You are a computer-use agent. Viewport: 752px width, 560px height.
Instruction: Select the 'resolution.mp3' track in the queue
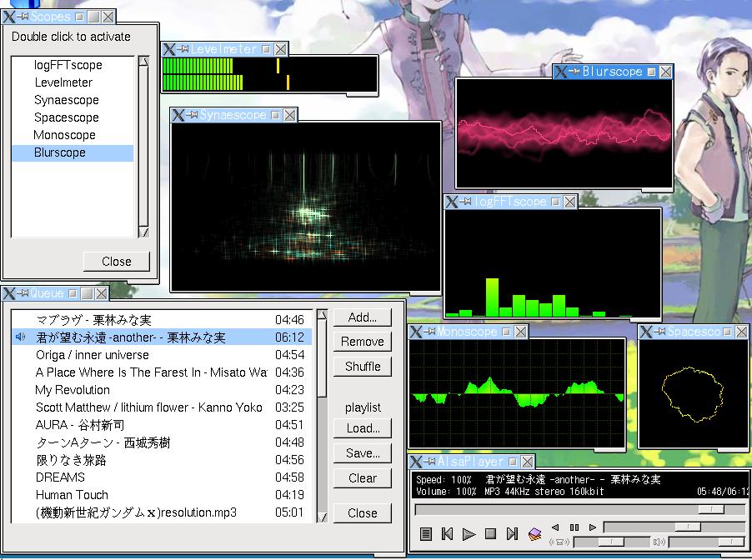click(162, 512)
